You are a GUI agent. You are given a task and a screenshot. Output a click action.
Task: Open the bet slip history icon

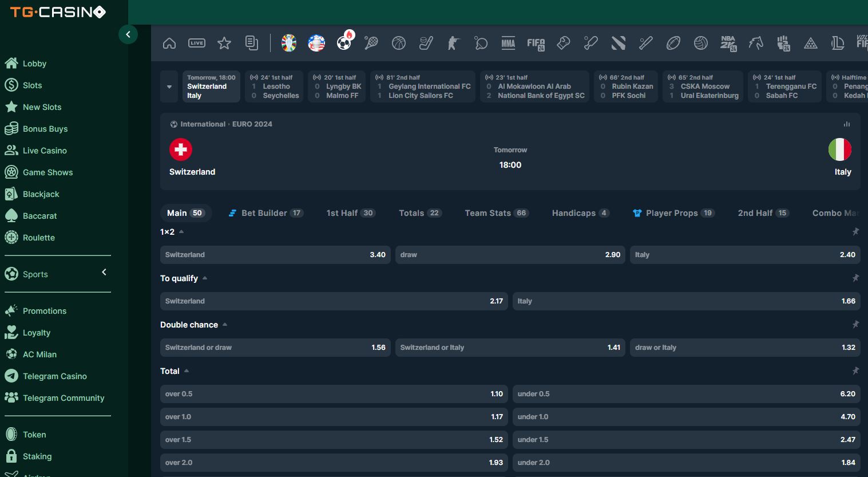(252, 43)
